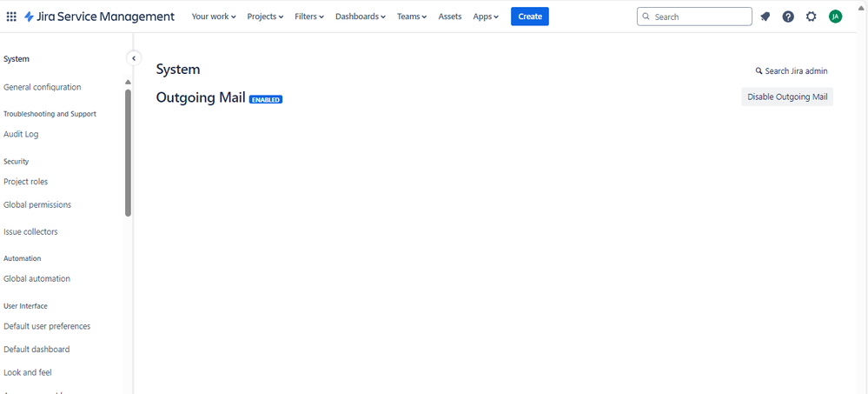The width and height of the screenshot is (868, 394).
Task: Click the Jira Service Management logo
Action: pyautogui.click(x=100, y=17)
